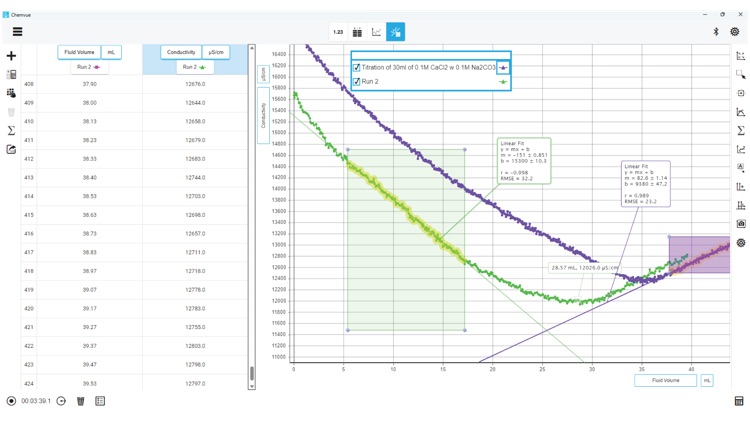Open the calculated column tool
Screen dimensions: 750x422
coord(11,75)
